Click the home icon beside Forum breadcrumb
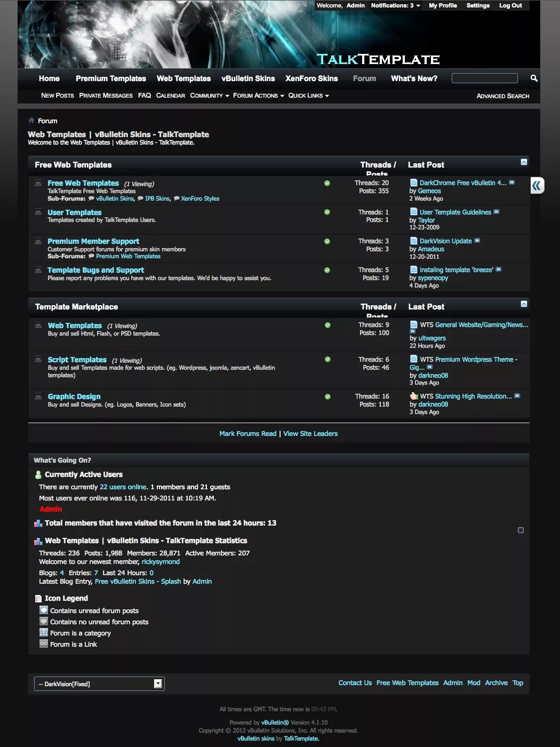Image resolution: width=560 pixels, height=747 pixels. [31, 121]
